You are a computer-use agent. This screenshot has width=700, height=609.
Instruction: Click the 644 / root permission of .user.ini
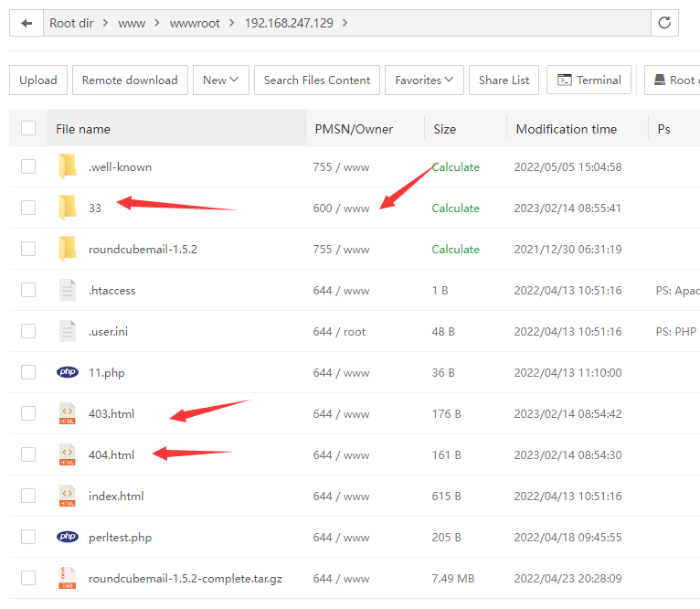[x=339, y=332]
